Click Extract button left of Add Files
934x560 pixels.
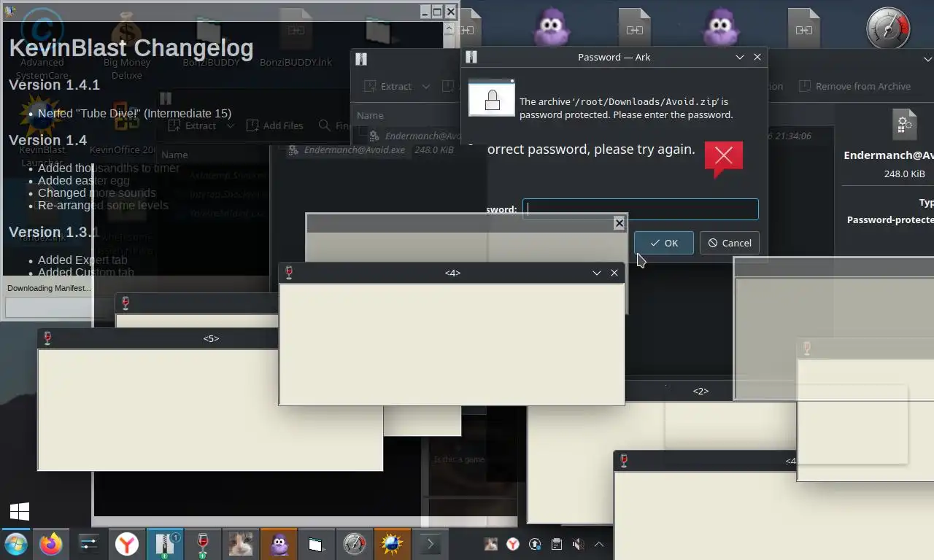point(193,125)
